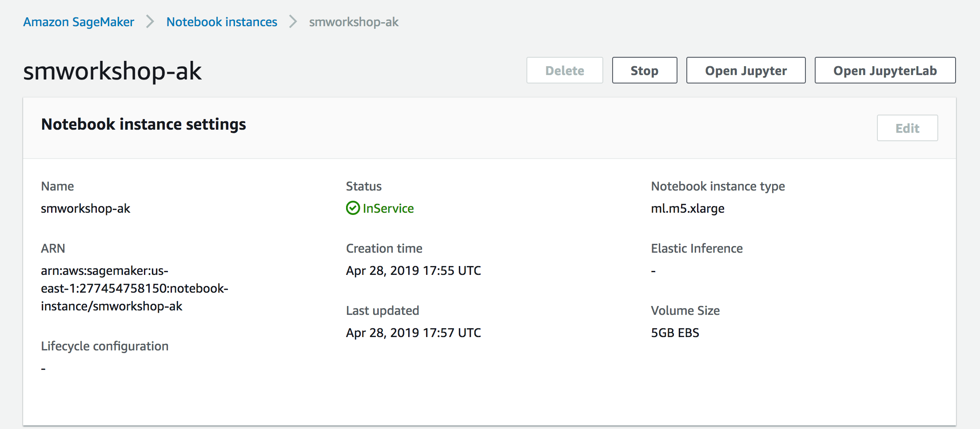The height and width of the screenshot is (429, 980).
Task: Open the Amazon SageMaker breadcrumb link
Action: [x=79, y=22]
